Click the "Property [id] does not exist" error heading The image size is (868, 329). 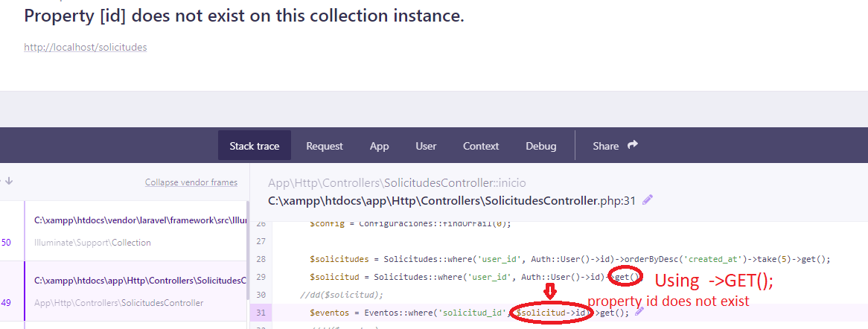pyautogui.click(x=244, y=16)
